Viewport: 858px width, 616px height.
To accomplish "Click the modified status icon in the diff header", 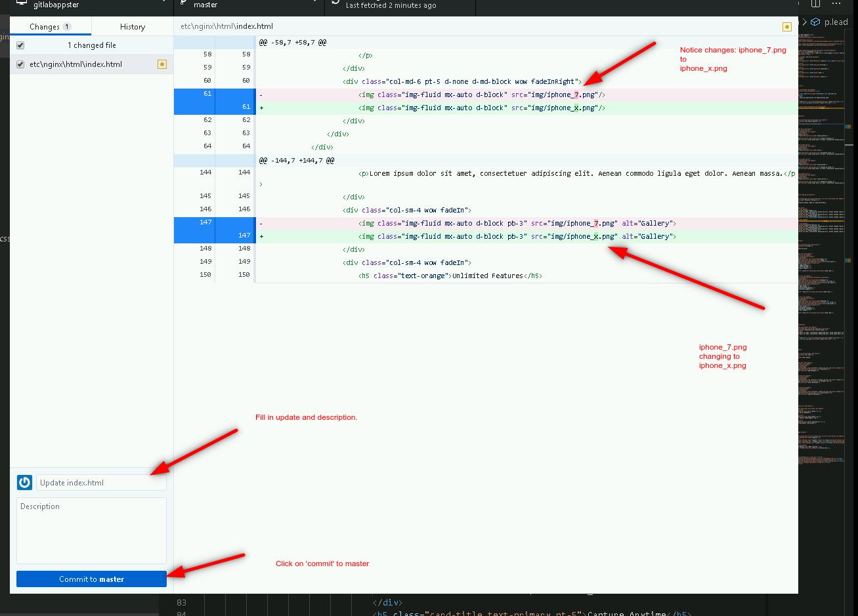I will pos(786,27).
